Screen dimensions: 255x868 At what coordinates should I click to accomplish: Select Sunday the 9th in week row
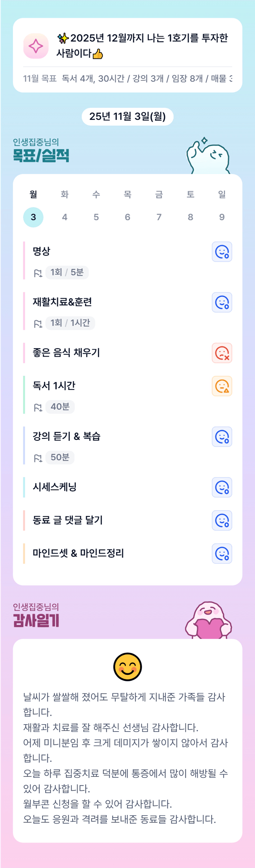pyautogui.click(x=222, y=217)
